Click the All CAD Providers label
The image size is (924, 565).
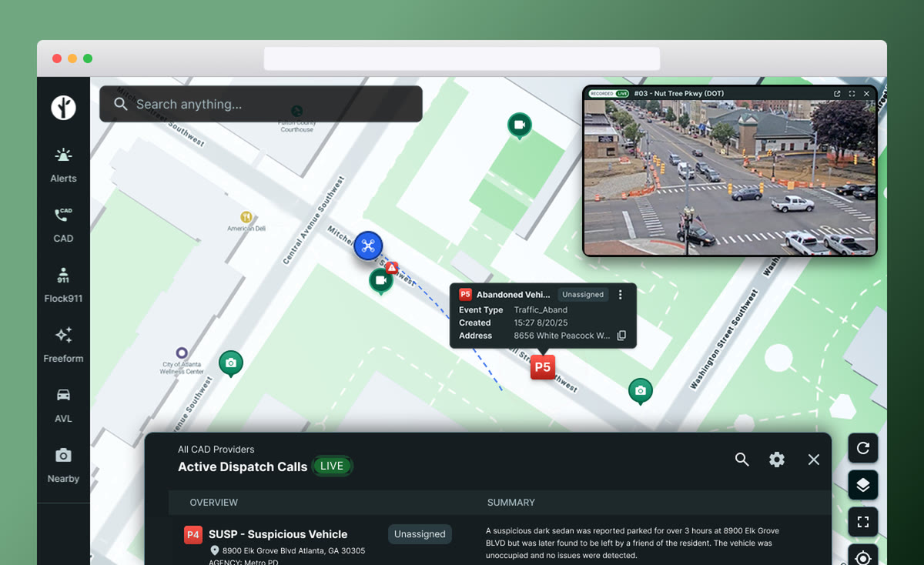click(x=216, y=450)
